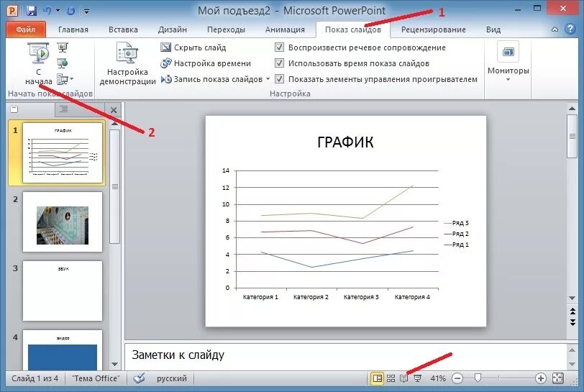584x392 pixels.
Task: Open undo history dropdown arrow
Action: coord(58,11)
